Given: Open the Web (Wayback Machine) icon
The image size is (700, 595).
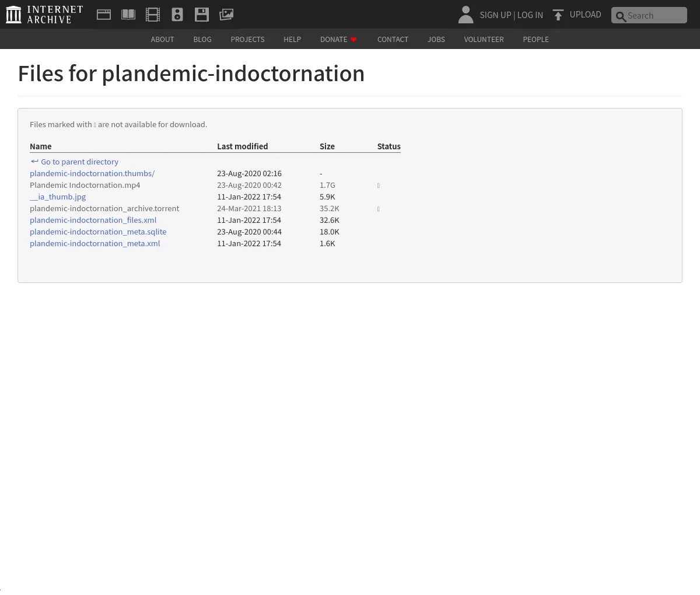Looking at the screenshot, I should pyautogui.click(x=104, y=15).
